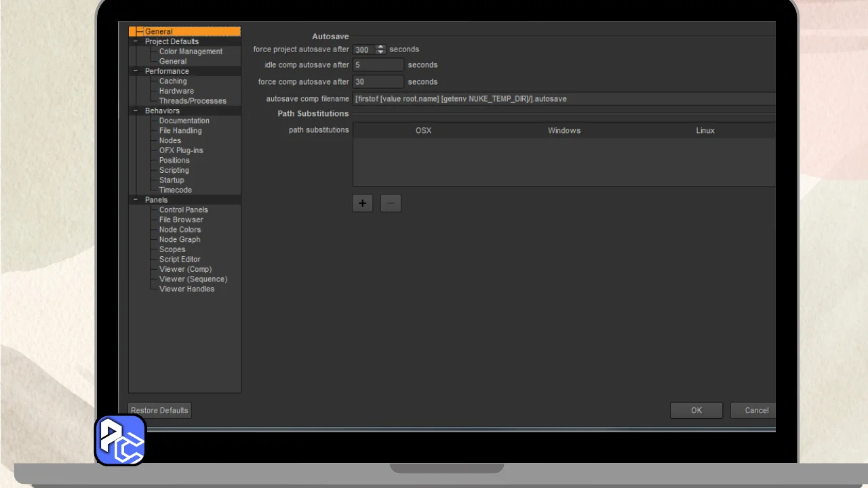Select Color Management in preferences tree
Image resolution: width=868 pixels, height=488 pixels.
(x=191, y=52)
